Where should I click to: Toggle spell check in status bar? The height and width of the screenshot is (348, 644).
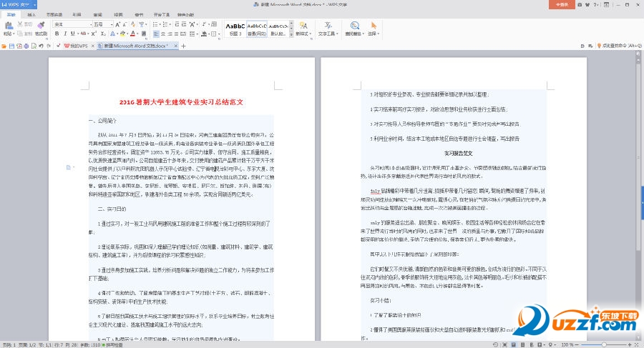[x=111, y=345]
